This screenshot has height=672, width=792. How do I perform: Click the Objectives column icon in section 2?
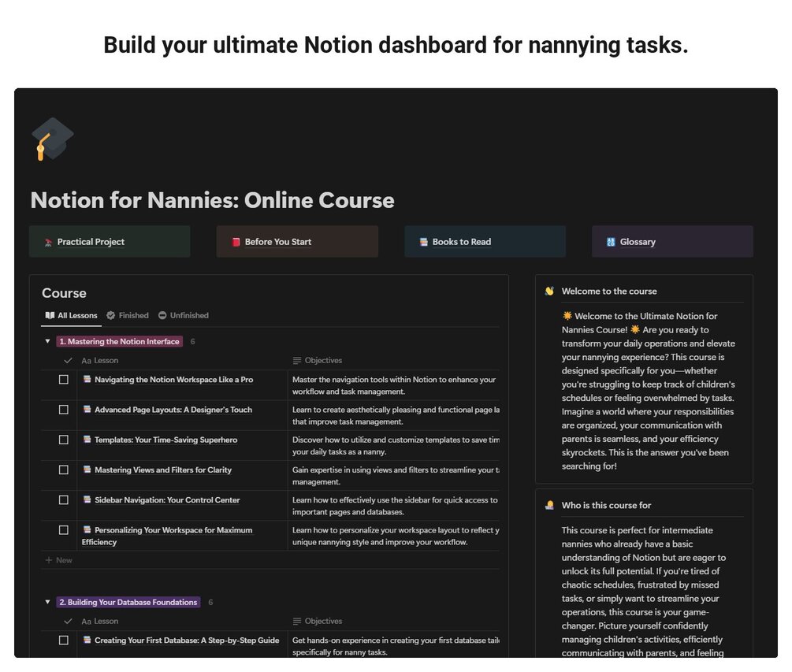[297, 622]
